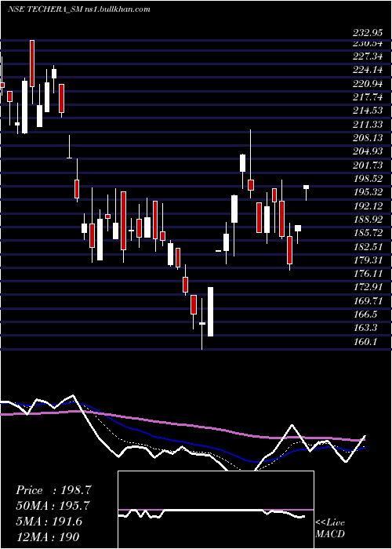
Task: Select the 172.91 price axis label
Action: pyautogui.click(x=368, y=288)
